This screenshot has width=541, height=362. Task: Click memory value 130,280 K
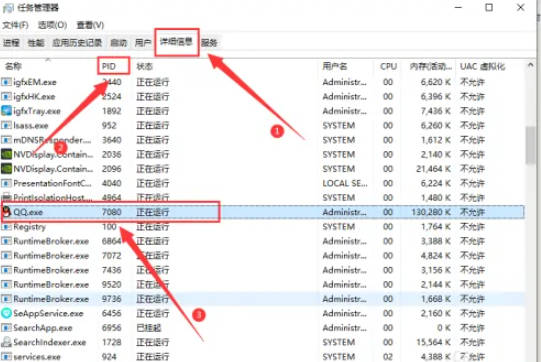(431, 212)
